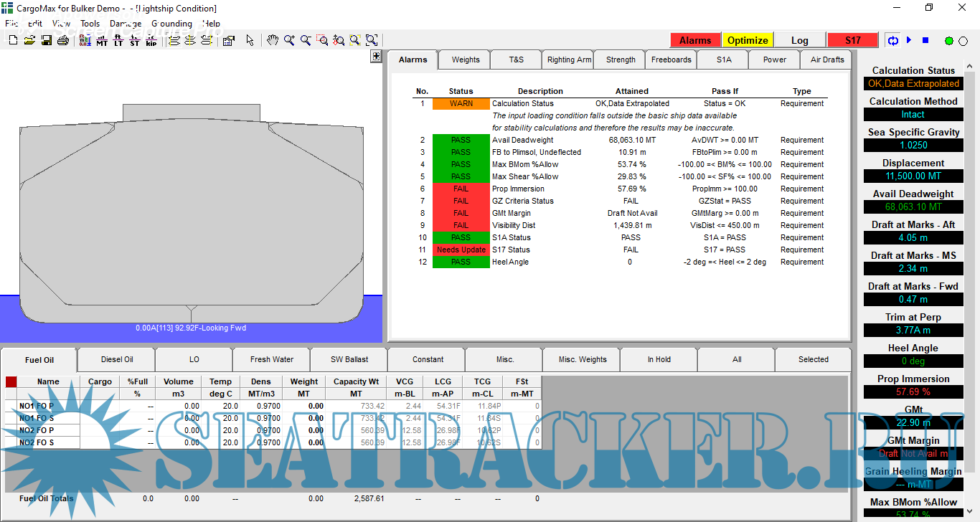The width and height of the screenshot is (980, 522).
Task: Click the Zoom Out magnifier icon
Action: [x=306, y=40]
